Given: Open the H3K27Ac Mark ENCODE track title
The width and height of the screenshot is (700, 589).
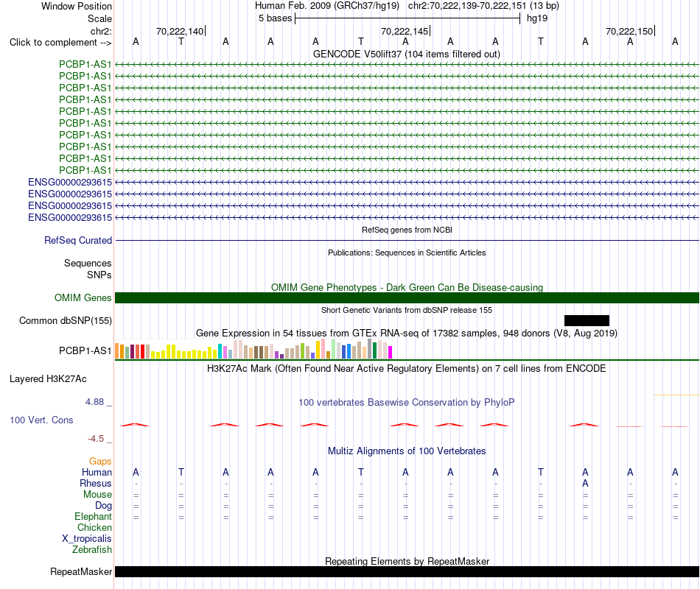Looking at the screenshot, I should pyautogui.click(x=407, y=369).
